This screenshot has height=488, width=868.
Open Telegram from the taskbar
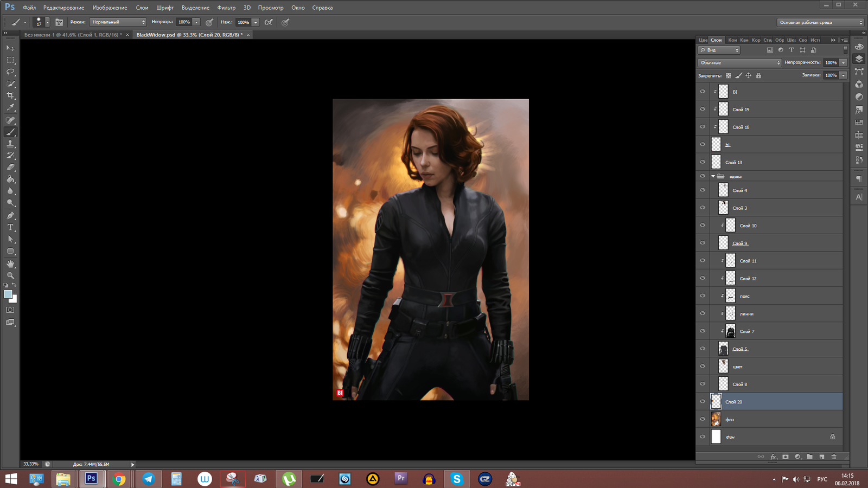coord(148,479)
